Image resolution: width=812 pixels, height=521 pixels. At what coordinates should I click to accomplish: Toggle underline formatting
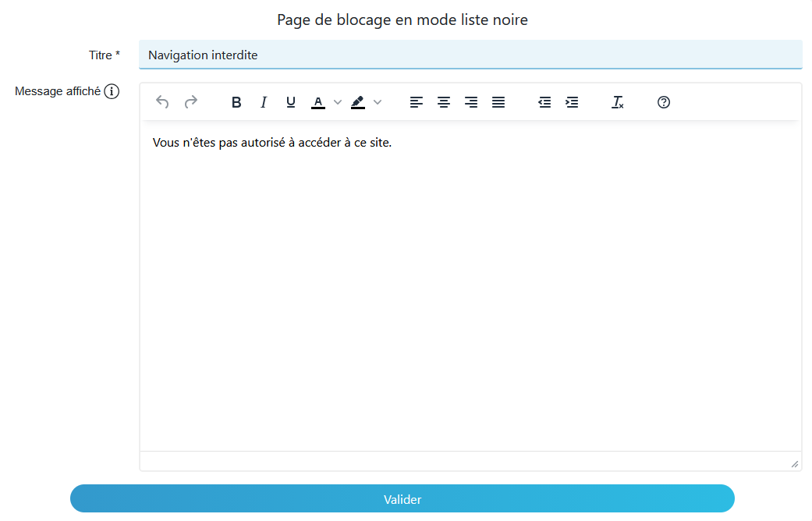point(291,102)
